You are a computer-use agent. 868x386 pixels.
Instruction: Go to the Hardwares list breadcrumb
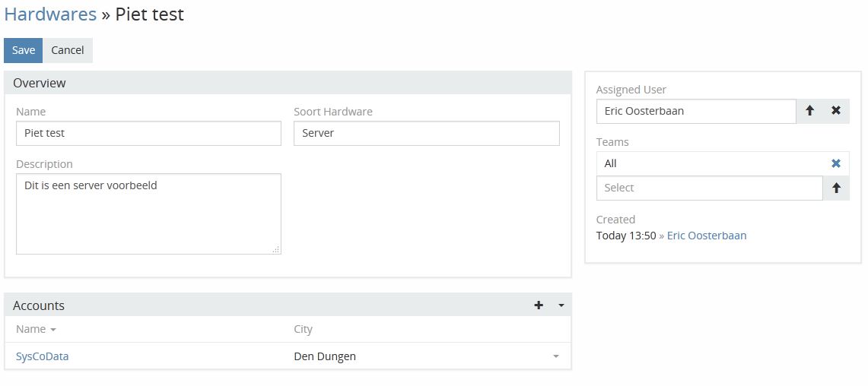pyautogui.click(x=50, y=14)
